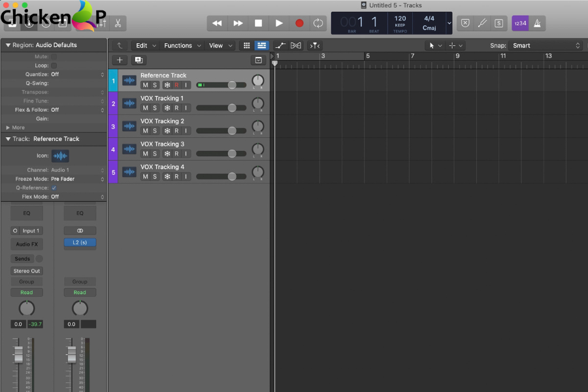Open the L2 plugin slot
The height and width of the screenshot is (392, 588).
point(80,242)
